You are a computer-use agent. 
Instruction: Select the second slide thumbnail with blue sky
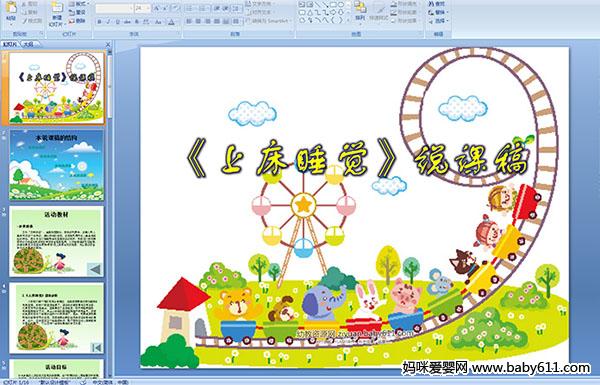[x=56, y=165]
